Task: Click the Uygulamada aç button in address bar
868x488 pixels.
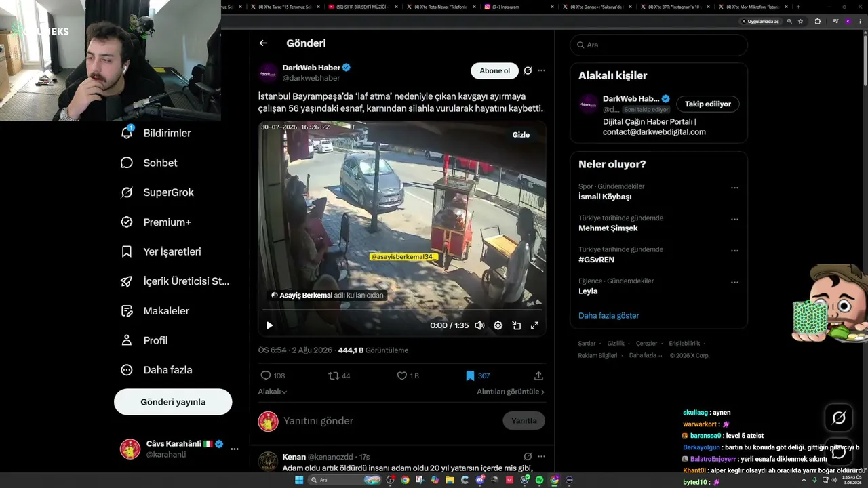Action: (x=760, y=21)
